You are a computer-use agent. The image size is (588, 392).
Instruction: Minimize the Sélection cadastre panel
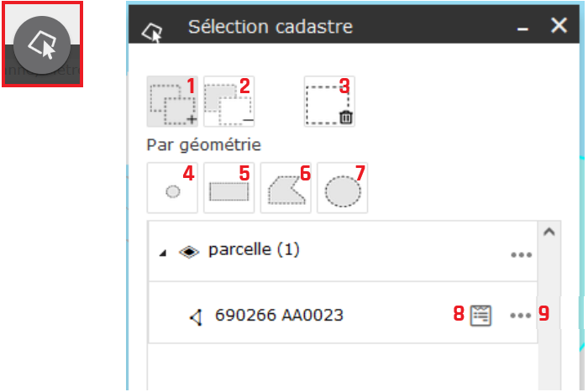click(x=522, y=29)
